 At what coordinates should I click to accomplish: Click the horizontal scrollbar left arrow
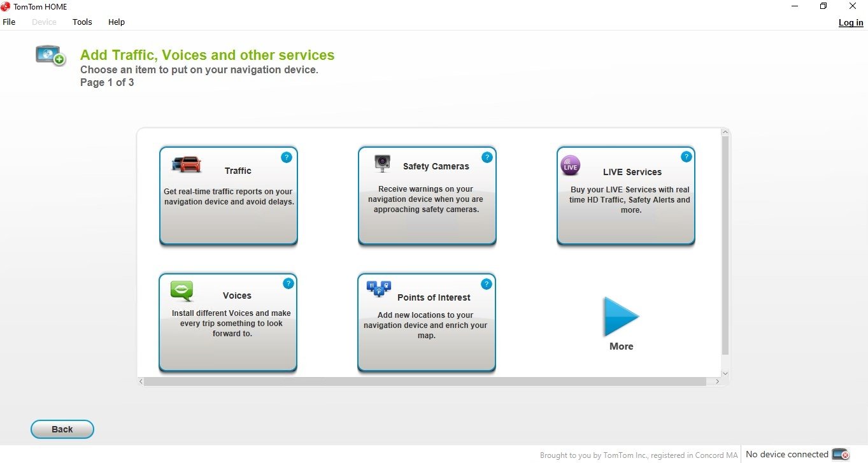(141, 381)
